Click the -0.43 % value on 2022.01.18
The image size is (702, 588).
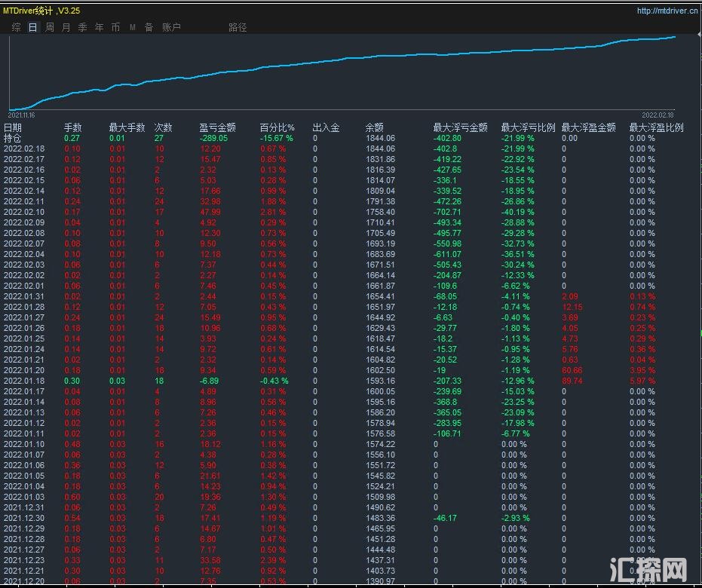[x=274, y=381]
